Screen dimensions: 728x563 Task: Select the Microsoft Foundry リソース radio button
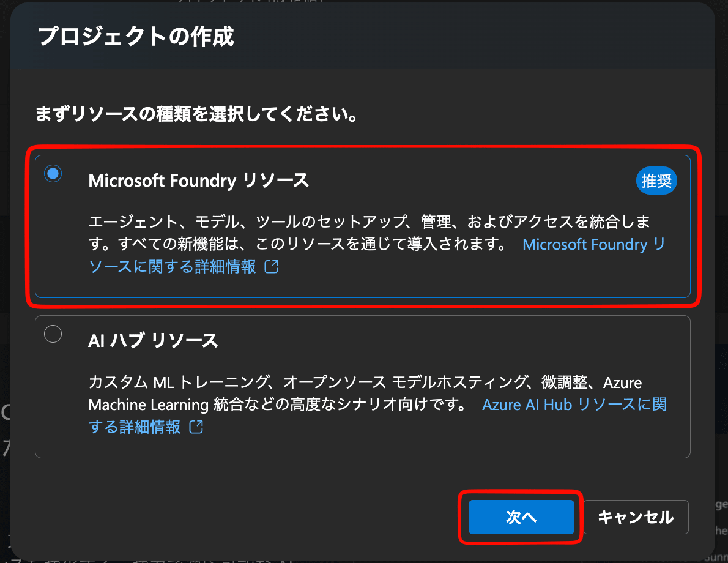(53, 174)
